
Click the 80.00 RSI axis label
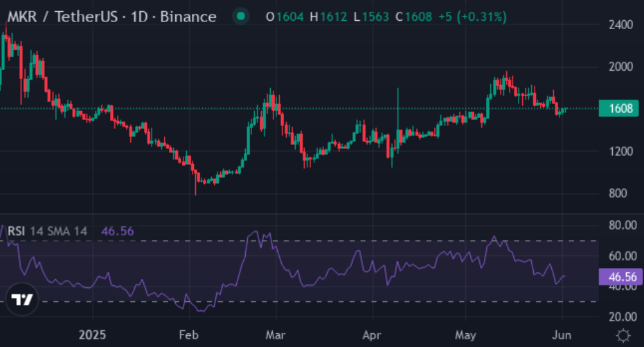click(x=623, y=225)
